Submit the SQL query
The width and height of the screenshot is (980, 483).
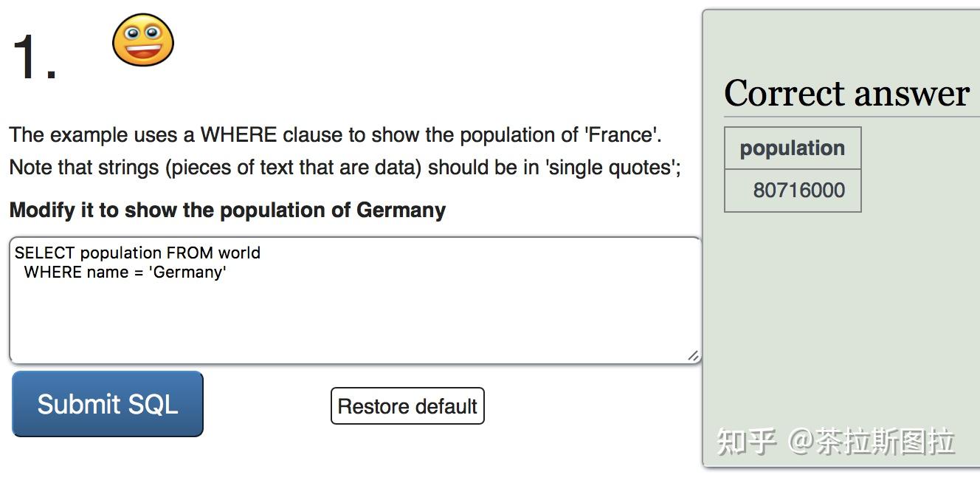[x=108, y=404]
